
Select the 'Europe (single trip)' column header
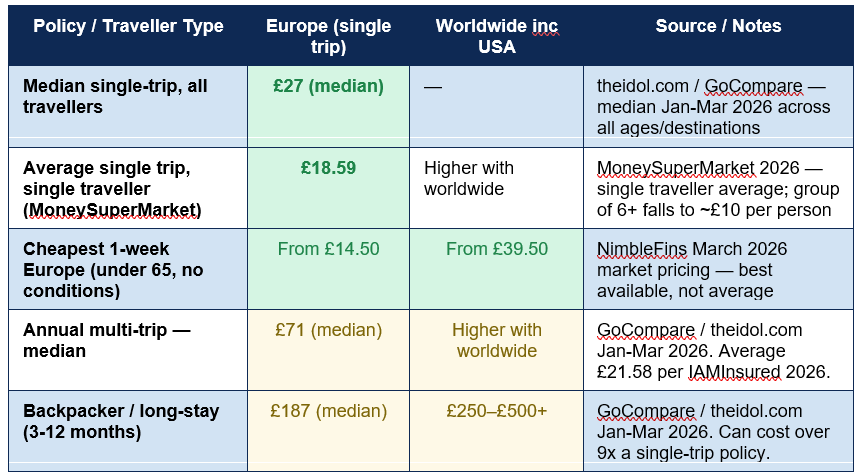[x=328, y=36]
